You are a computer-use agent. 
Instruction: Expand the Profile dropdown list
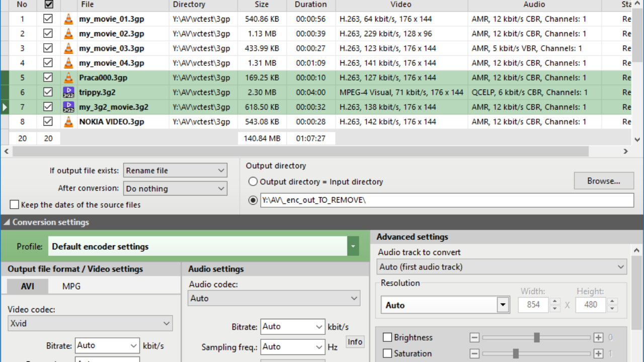click(x=353, y=247)
